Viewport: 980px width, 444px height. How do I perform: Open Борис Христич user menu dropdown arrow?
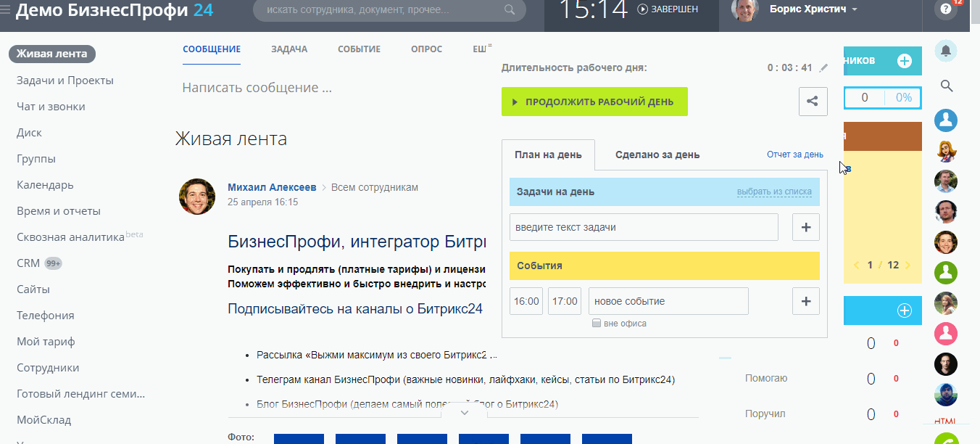pos(855,10)
